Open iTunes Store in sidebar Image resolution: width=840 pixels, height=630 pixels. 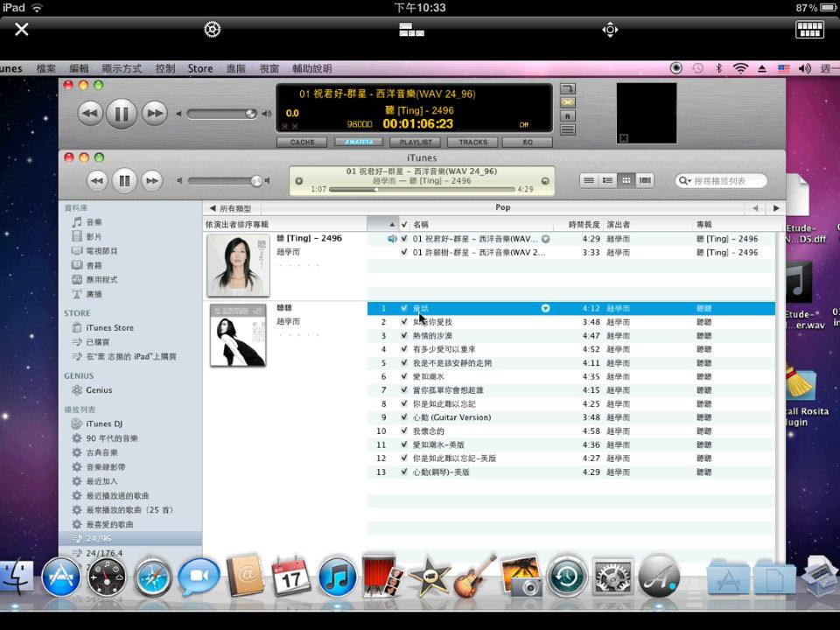109,327
